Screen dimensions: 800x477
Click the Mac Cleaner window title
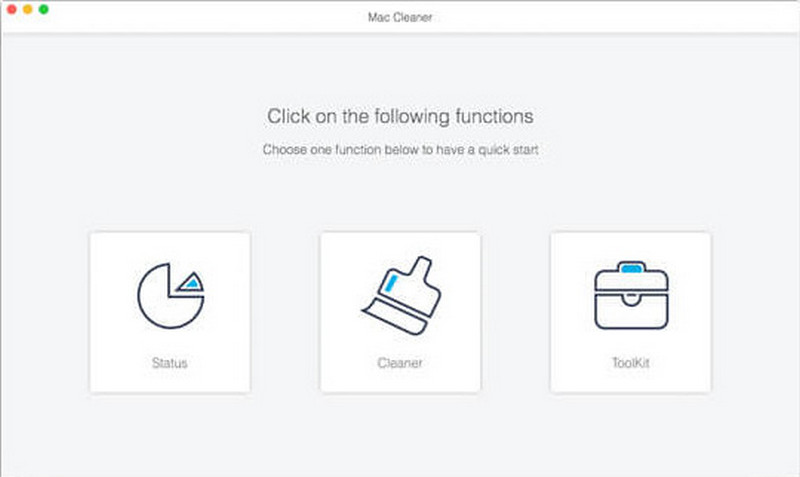(x=400, y=17)
